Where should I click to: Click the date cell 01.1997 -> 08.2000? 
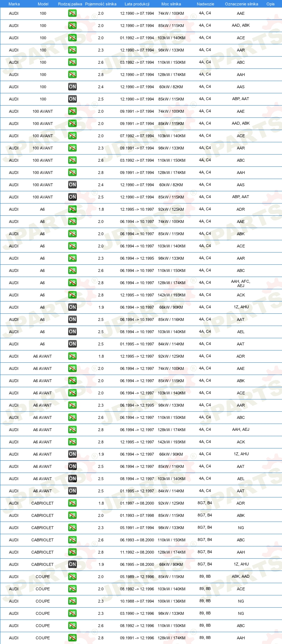tap(137, 503)
